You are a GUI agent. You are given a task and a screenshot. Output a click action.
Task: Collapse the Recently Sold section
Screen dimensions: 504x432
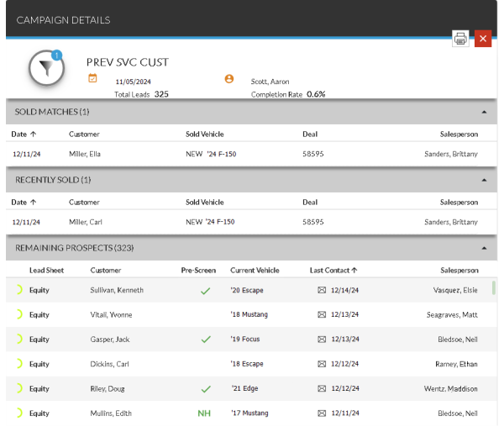(484, 180)
